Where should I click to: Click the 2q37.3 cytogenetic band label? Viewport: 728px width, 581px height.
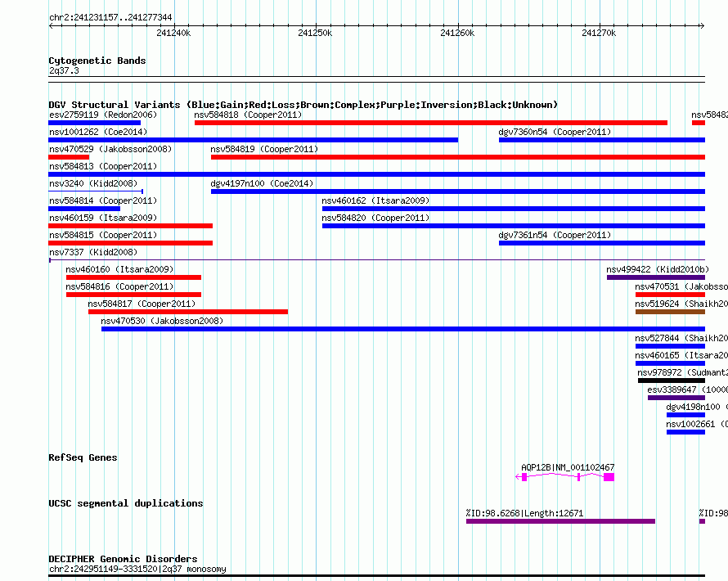64,70
